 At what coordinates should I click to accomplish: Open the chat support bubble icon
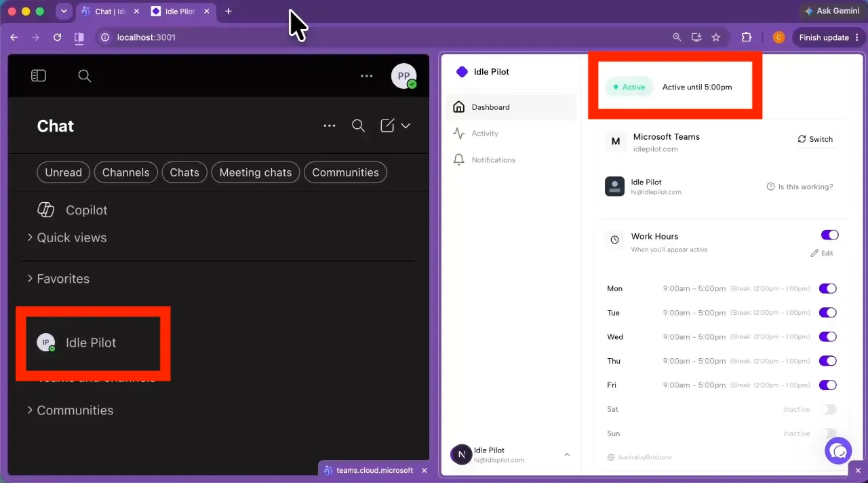pos(838,450)
